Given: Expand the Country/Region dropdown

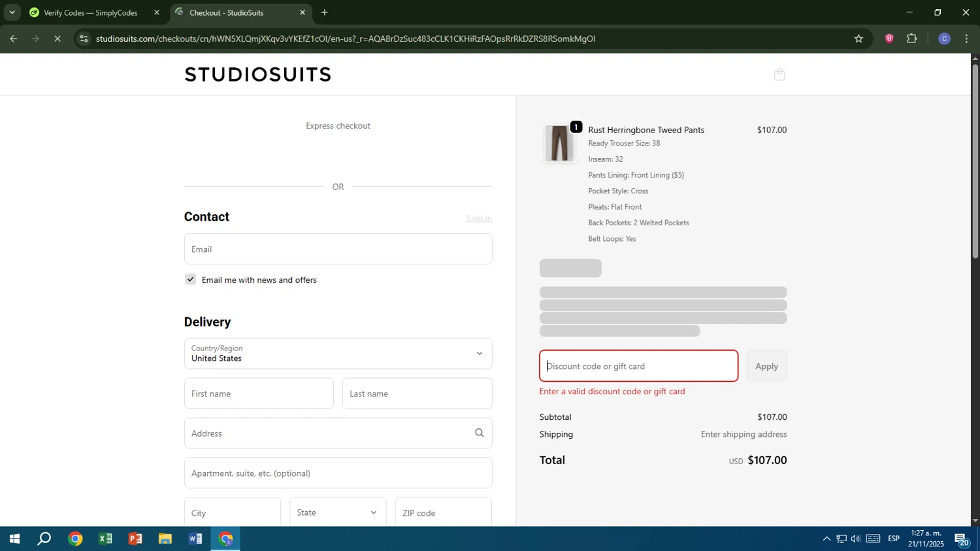Looking at the screenshot, I should [x=338, y=354].
